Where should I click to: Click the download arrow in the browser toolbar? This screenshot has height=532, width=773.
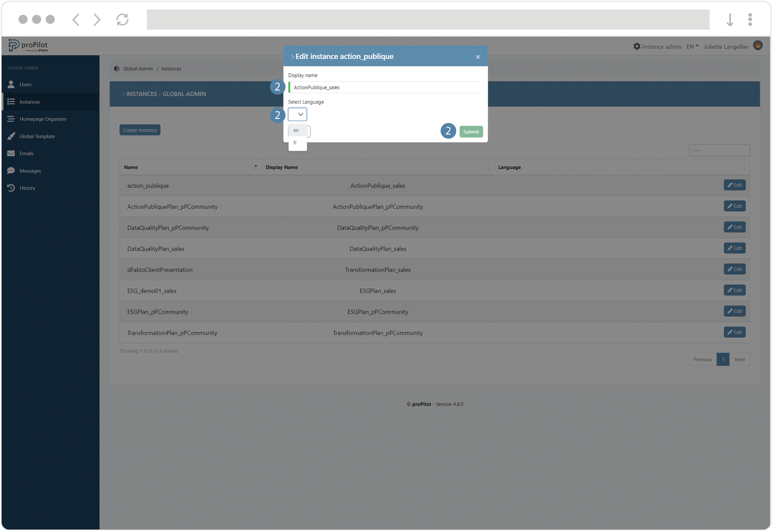[x=730, y=19]
